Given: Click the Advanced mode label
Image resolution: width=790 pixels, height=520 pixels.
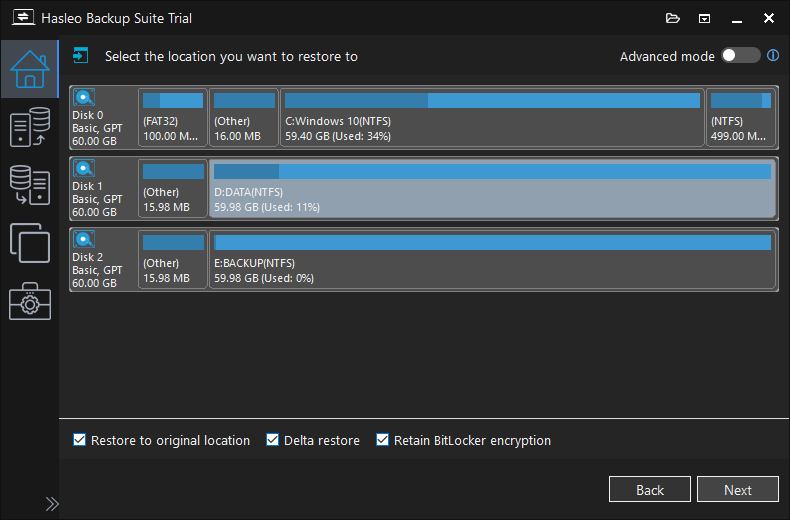Looking at the screenshot, I should pyautogui.click(x=667, y=56).
